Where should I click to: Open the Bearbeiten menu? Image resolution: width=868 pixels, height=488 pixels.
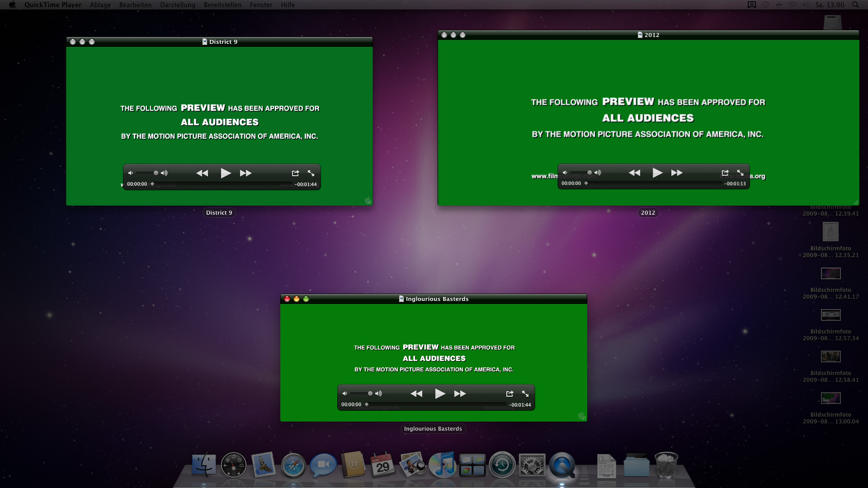tap(135, 5)
